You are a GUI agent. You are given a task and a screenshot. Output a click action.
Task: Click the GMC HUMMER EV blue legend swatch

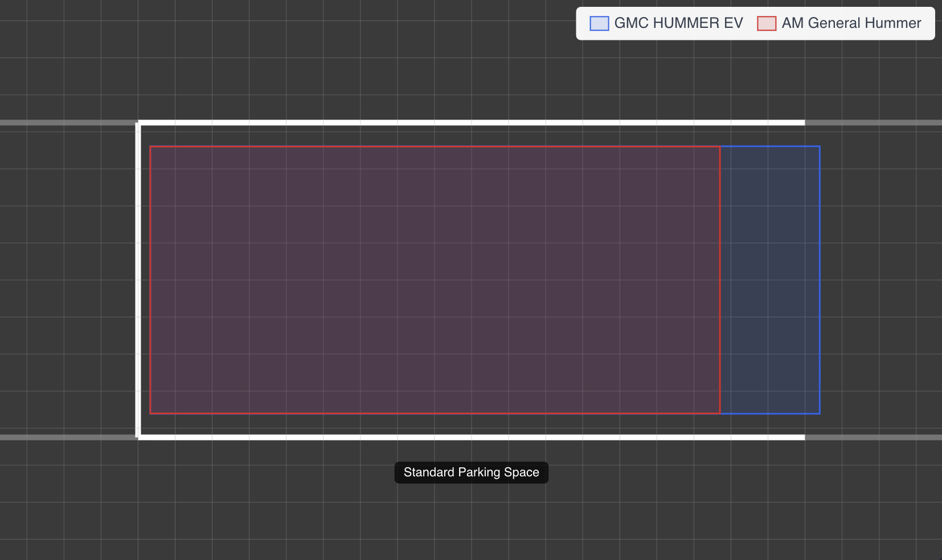(x=599, y=23)
